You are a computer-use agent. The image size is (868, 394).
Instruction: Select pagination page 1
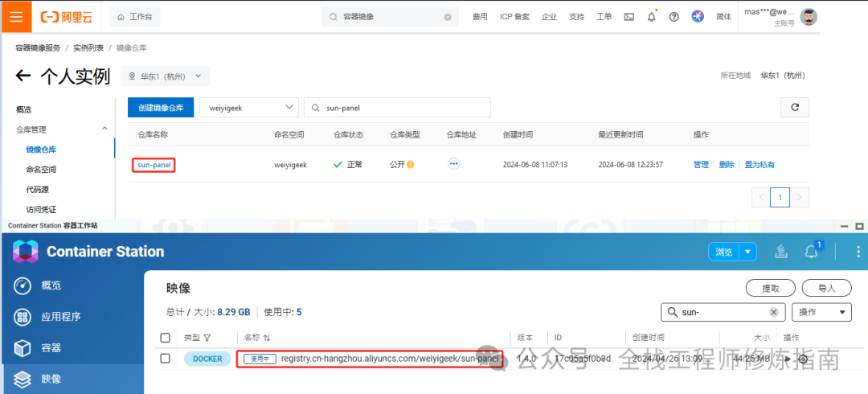[x=780, y=197]
